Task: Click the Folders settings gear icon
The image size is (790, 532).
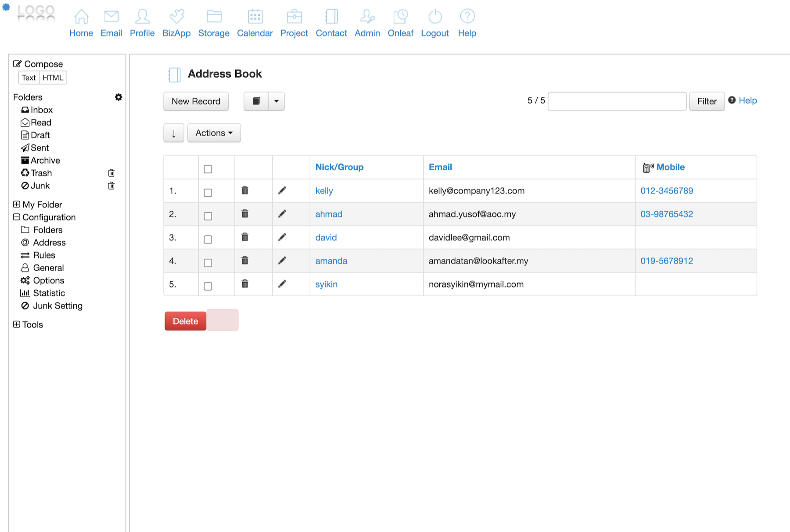Action: tap(118, 97)
